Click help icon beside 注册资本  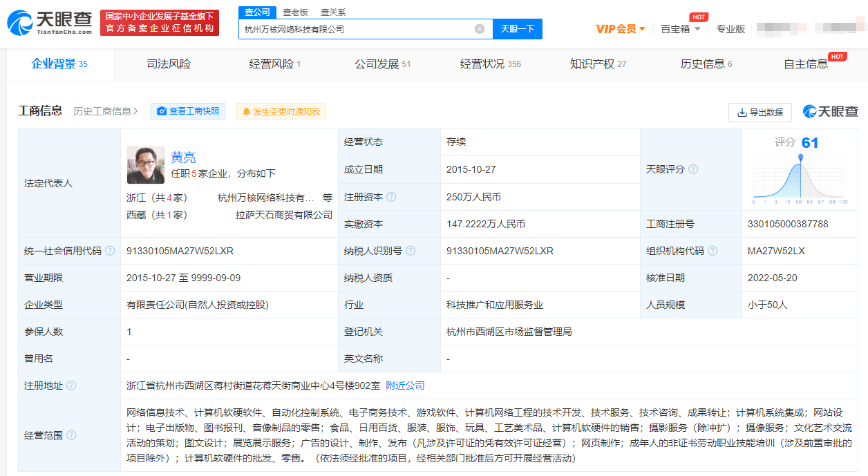pos(391,197)
